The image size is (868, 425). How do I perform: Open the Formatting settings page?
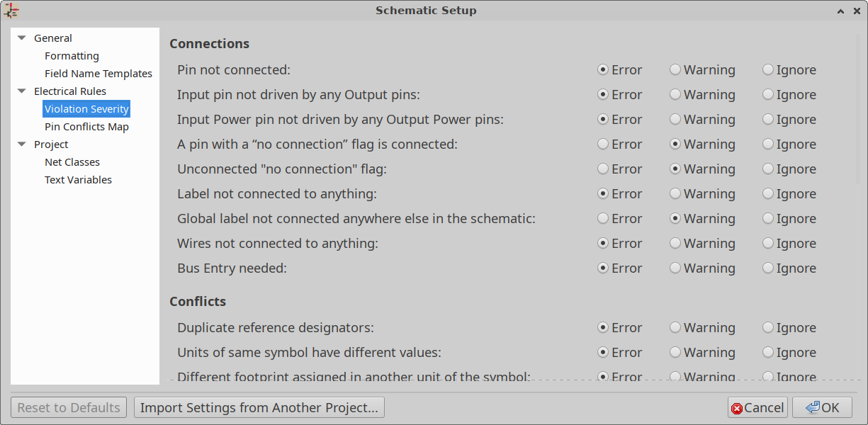72,55
